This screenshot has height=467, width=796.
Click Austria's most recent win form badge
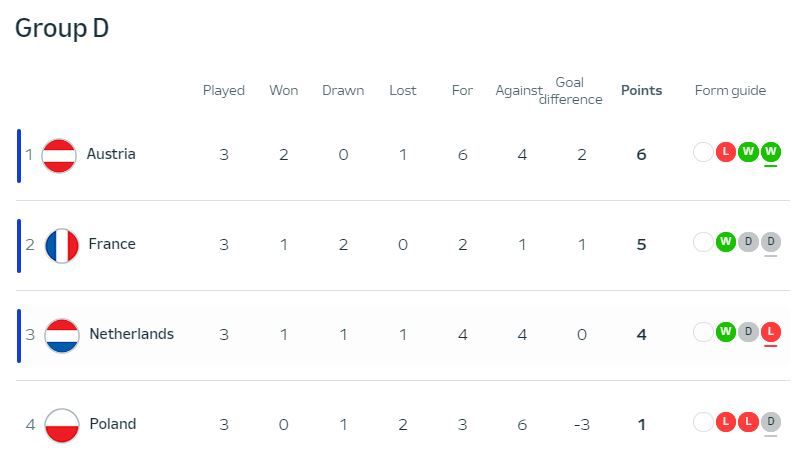[x=770, y=152]
